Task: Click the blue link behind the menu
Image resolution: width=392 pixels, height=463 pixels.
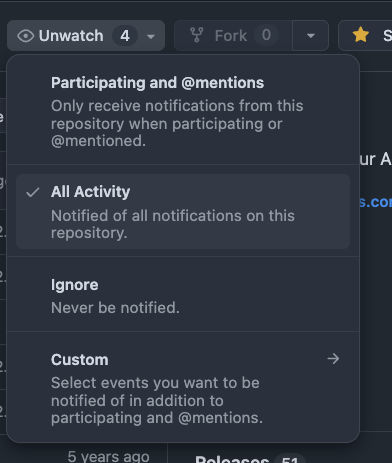Action: (375, 202)
